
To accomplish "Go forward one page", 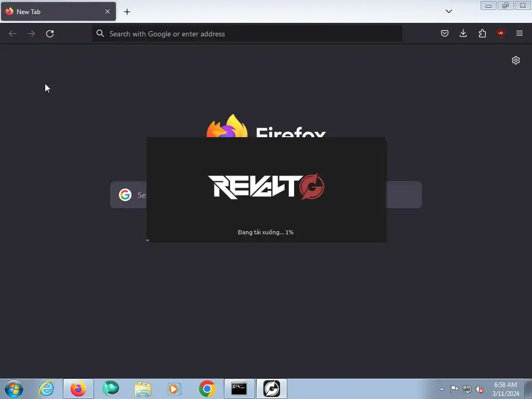I will pyautogui.click(x=31, y=34).
